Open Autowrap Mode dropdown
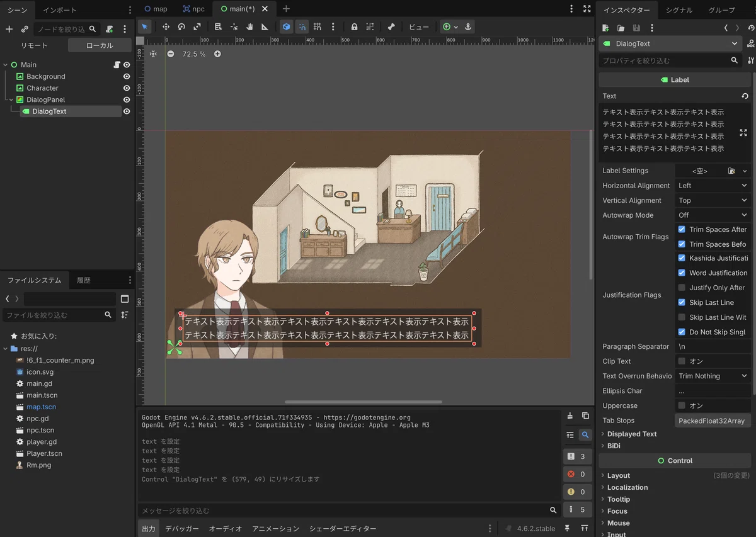The height and width of the screenshot is (537, 756). coord(713,215)
